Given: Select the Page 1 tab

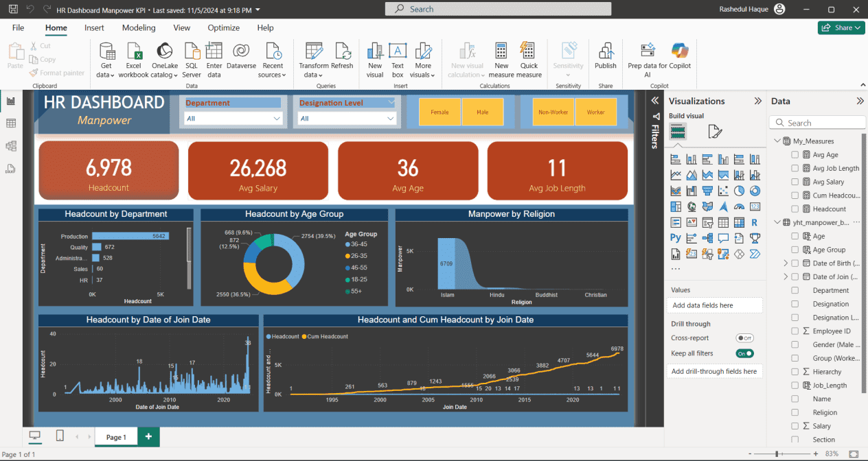Looking at the screenshot, I should pyautogui.click(x=115, y=437).
